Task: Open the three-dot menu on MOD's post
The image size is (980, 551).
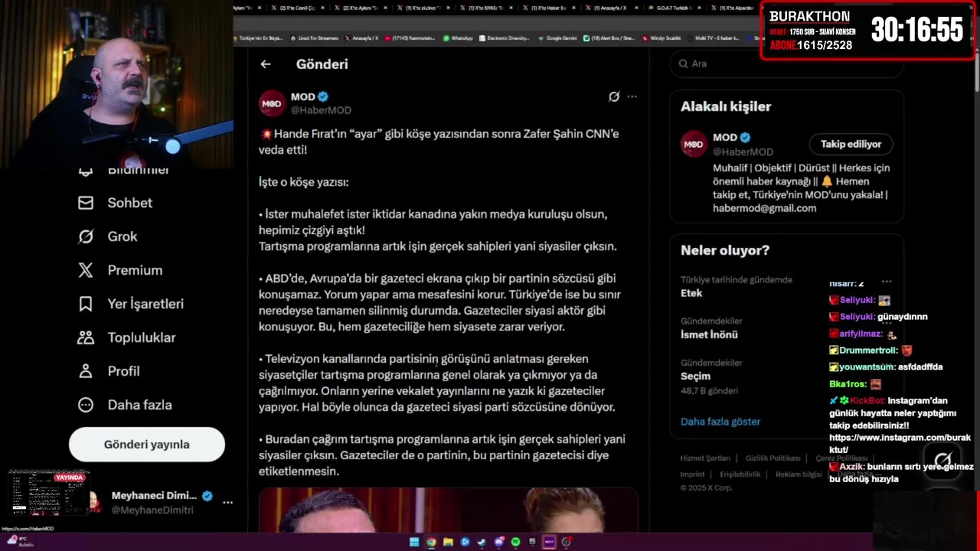Action: 632,96
